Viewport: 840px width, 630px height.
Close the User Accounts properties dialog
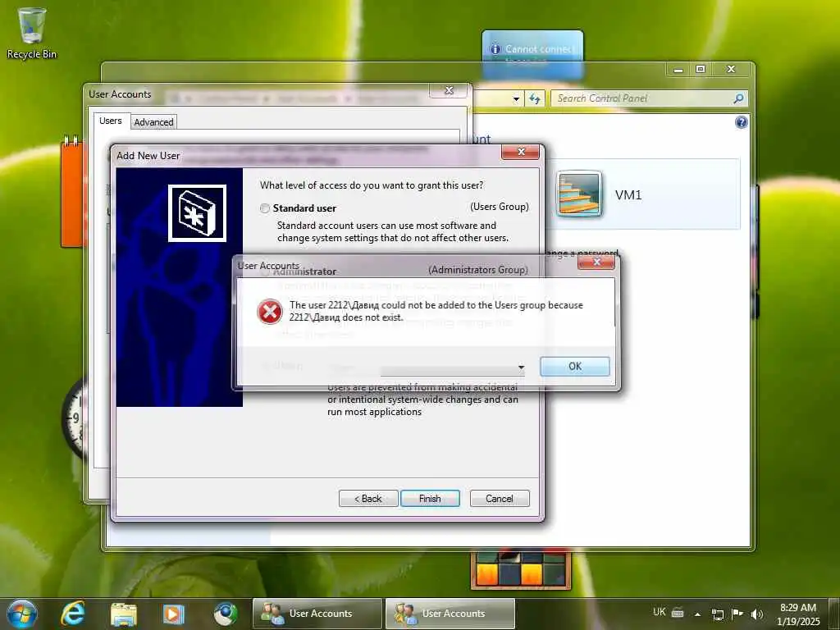pyautogui.click(x=449, y=90)
